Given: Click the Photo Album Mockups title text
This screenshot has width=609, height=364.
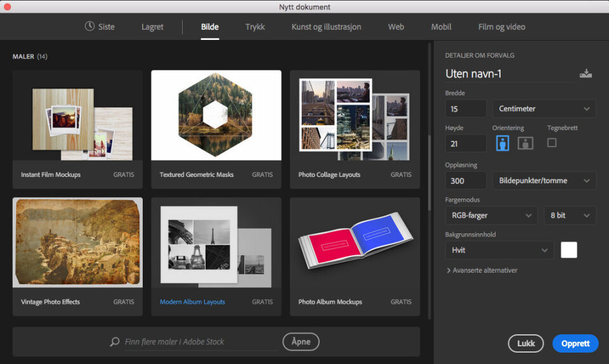Looking at the screenshot, I should click(x=330, y=301).
